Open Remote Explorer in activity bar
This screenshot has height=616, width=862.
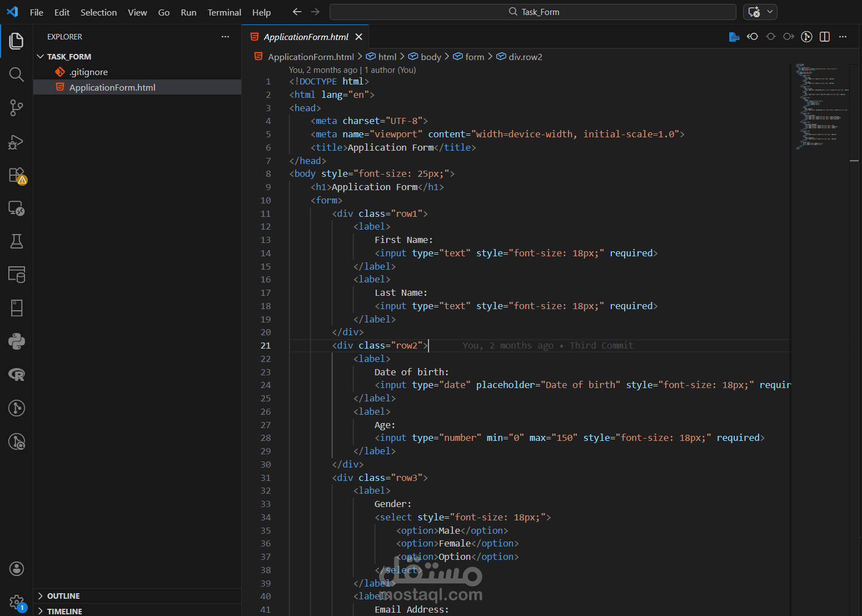[17, 208]
